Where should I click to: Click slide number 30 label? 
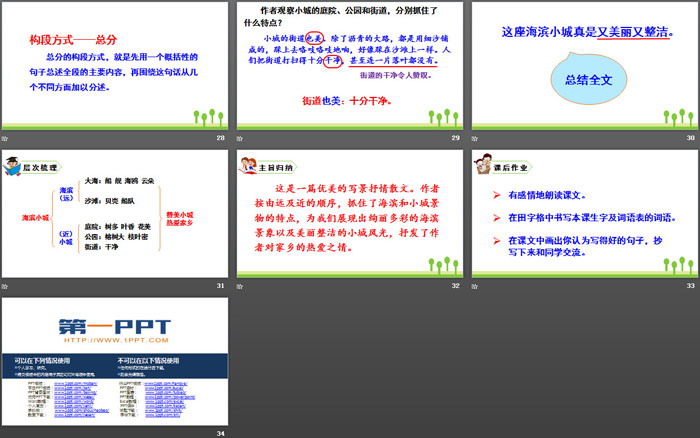691,138
